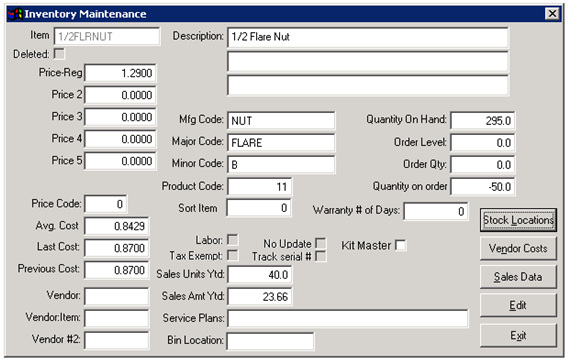Toggle Track serial # checkbox
Screen dimensions: 568x363
(x=321, y=256)
